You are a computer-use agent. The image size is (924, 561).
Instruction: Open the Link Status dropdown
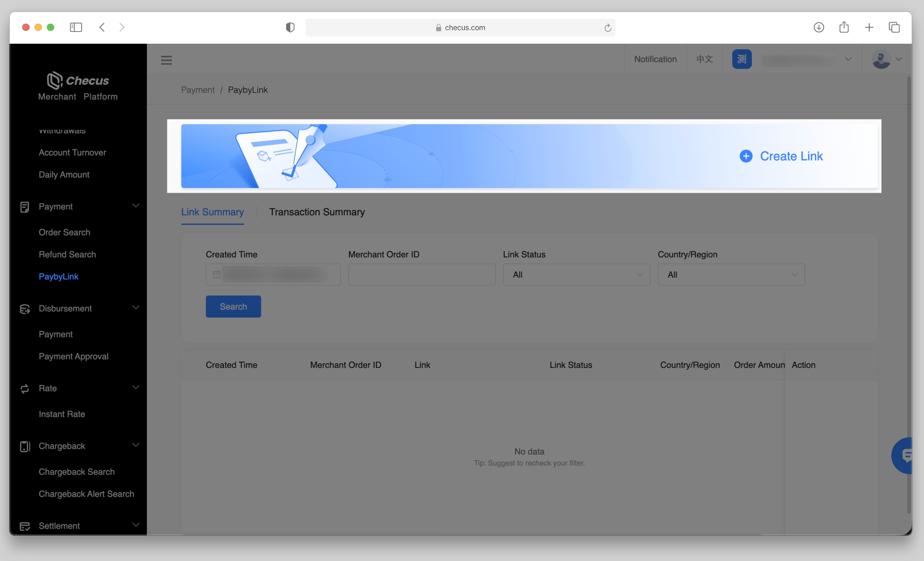(x=576, y=275)
